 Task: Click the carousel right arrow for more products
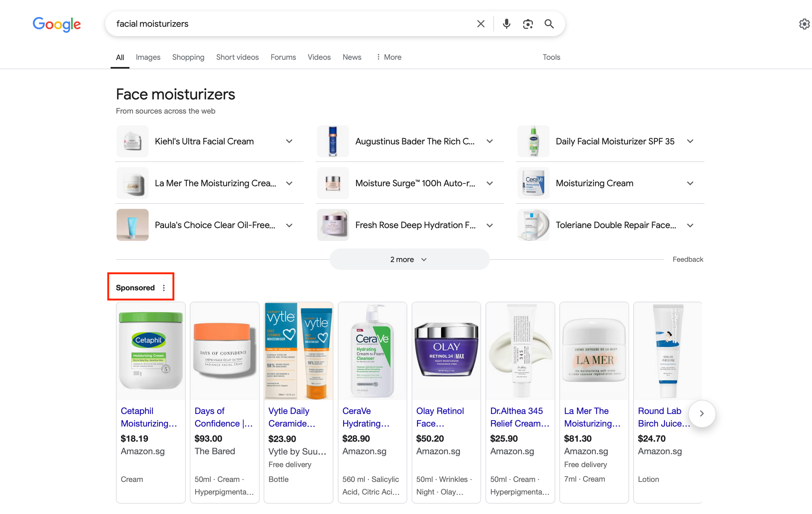click(702, 413)
